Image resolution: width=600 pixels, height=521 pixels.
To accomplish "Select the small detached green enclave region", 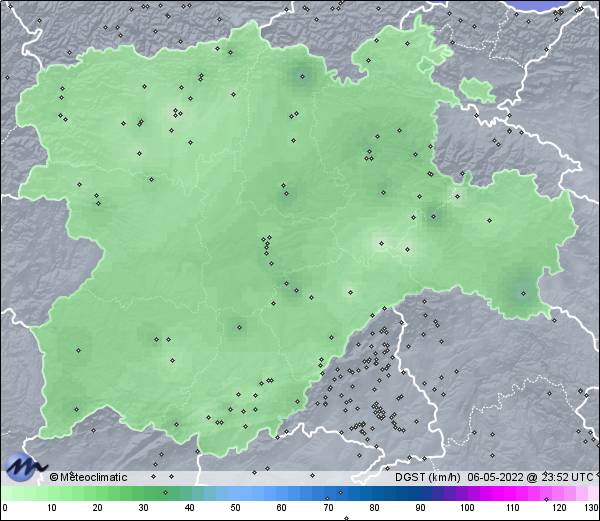I will point(477,90).
